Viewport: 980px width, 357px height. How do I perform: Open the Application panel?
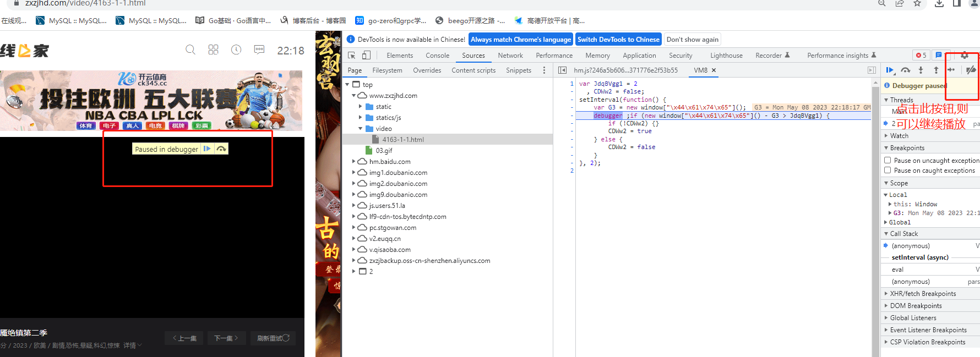pos(639,56)
